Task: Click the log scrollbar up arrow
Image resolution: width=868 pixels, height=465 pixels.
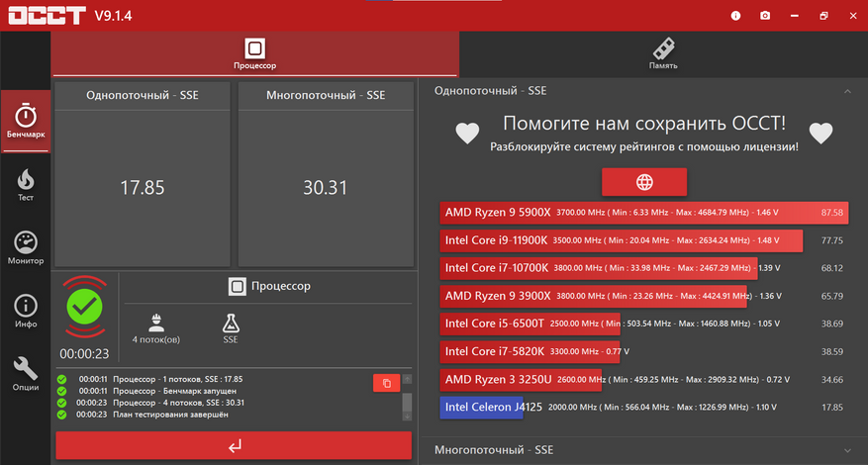Action: coord(407,379)
